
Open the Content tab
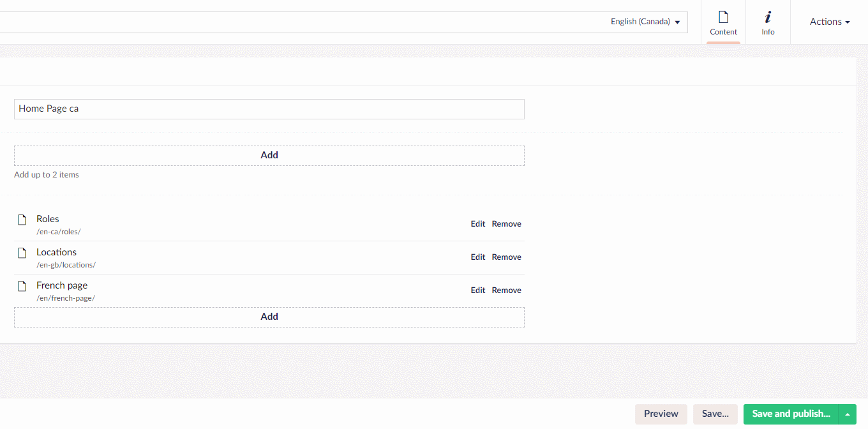pyautogui.click(x=723, y=22)
